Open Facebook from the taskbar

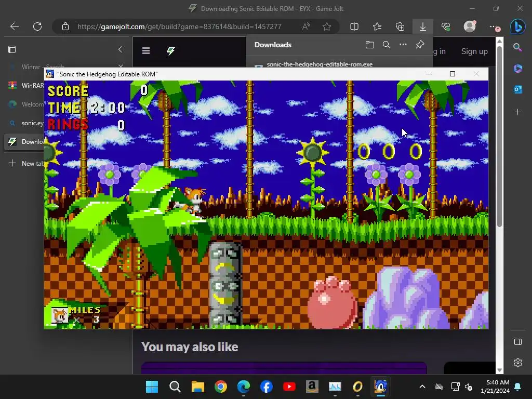267,387
